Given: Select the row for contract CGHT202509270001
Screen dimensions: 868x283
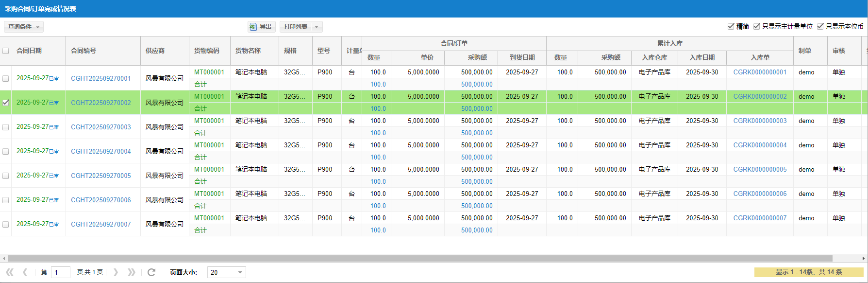Looking at the screenshot, I should 6,78.
